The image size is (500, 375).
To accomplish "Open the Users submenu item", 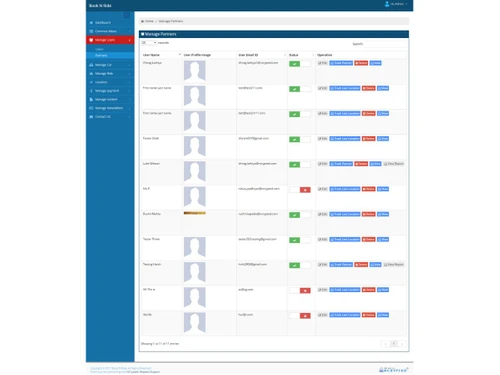I will point(99,49).
